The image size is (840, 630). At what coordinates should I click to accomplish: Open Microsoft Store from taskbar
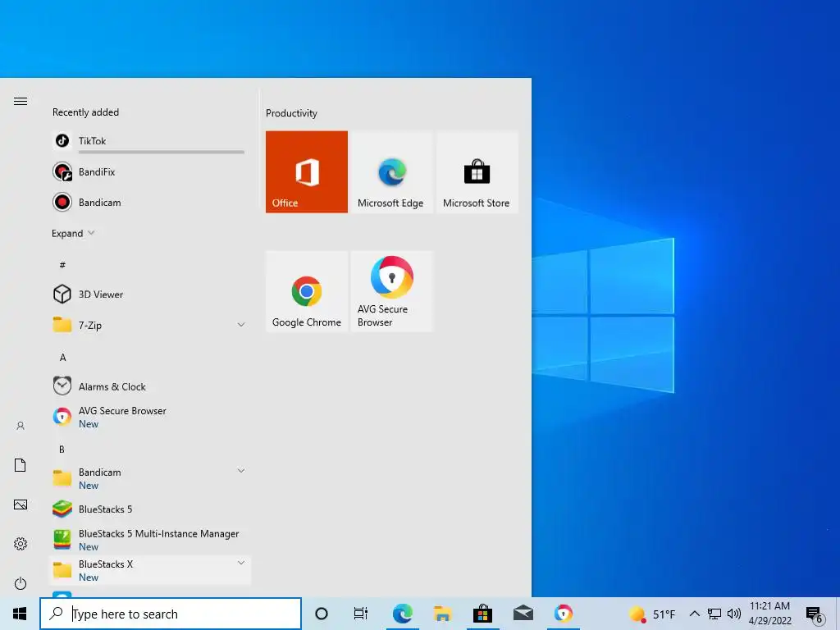pyautogui.click(x=482, y=614)
